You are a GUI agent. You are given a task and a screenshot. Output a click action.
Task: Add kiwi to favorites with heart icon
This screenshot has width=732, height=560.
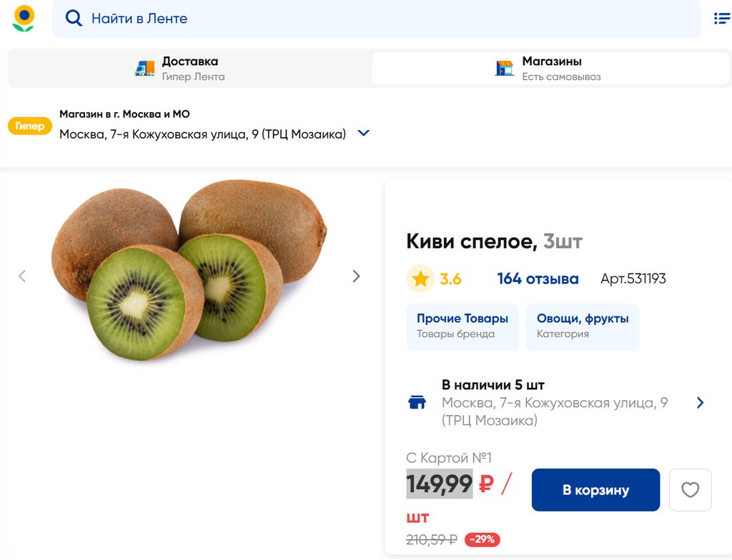point(690,490)
